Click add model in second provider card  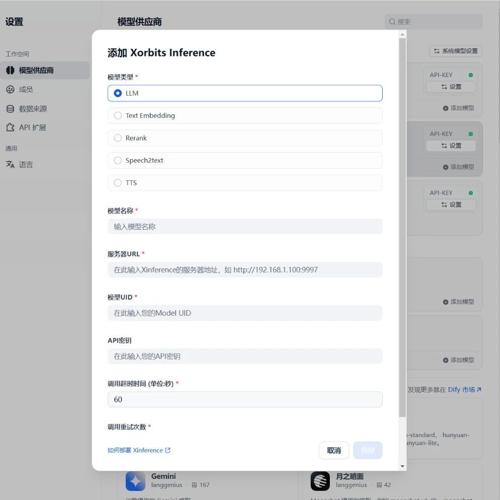(x=458, y=167)
